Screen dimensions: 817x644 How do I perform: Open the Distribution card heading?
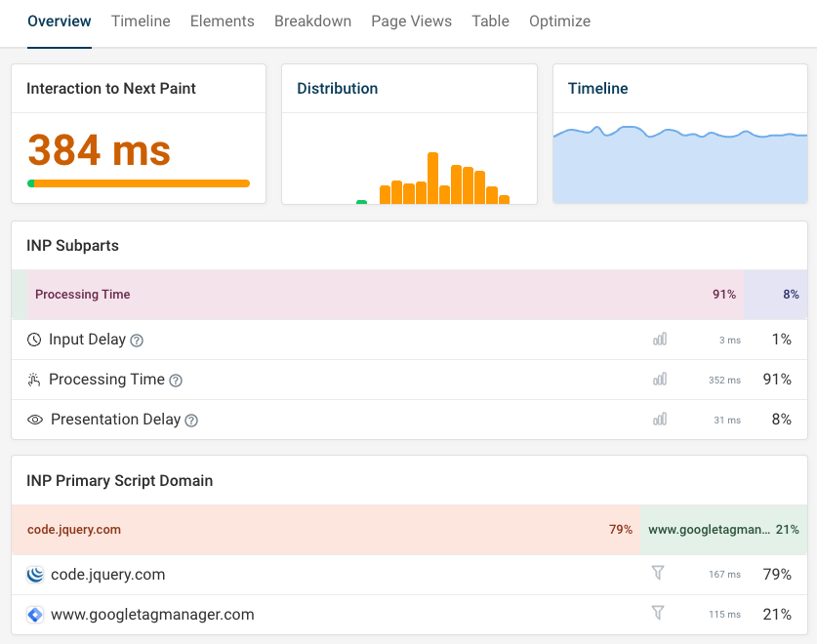(337, 89)
